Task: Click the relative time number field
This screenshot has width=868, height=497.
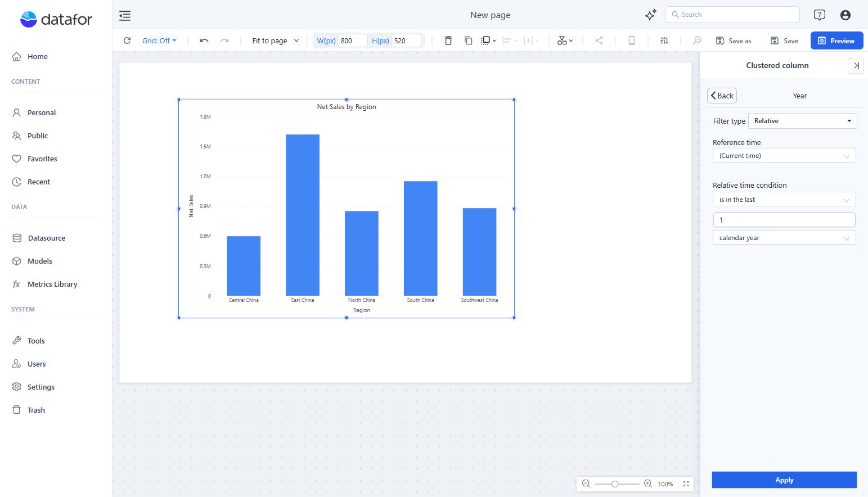Action: tap(784, 220)
